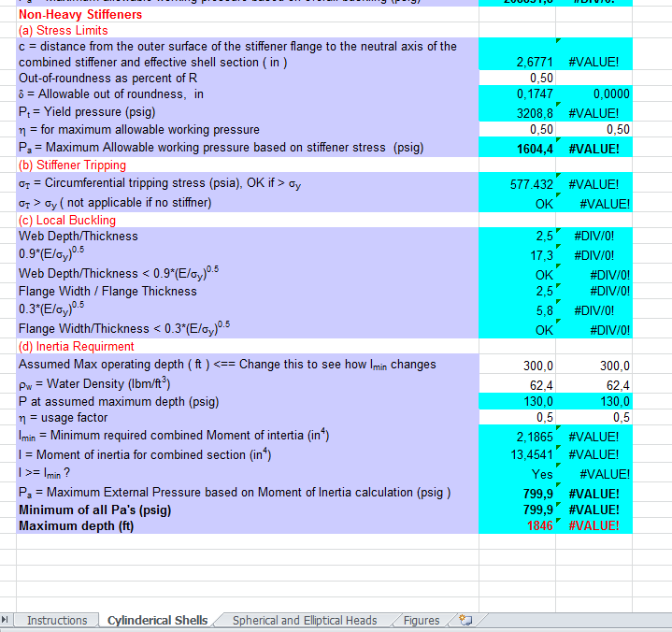Select the Cylinderical Shells sheet tab

[157, 621]
